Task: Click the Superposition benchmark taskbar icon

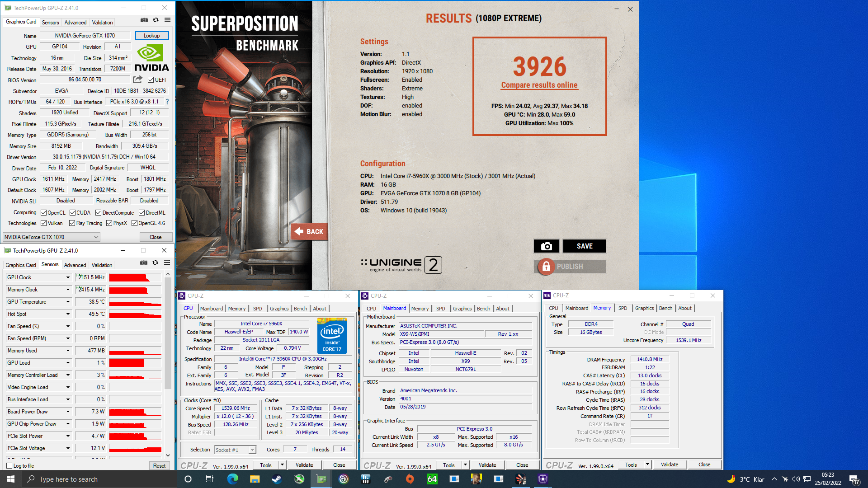Action: coord(521,479)
